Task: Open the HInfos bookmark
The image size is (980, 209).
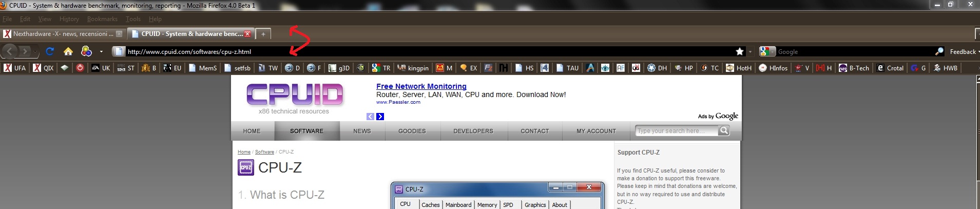Action: [x=774, y=68]
